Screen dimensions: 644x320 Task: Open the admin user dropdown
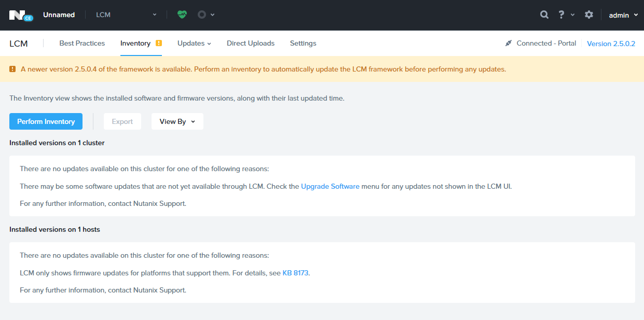pyautogui.click(x=623, y=15)
